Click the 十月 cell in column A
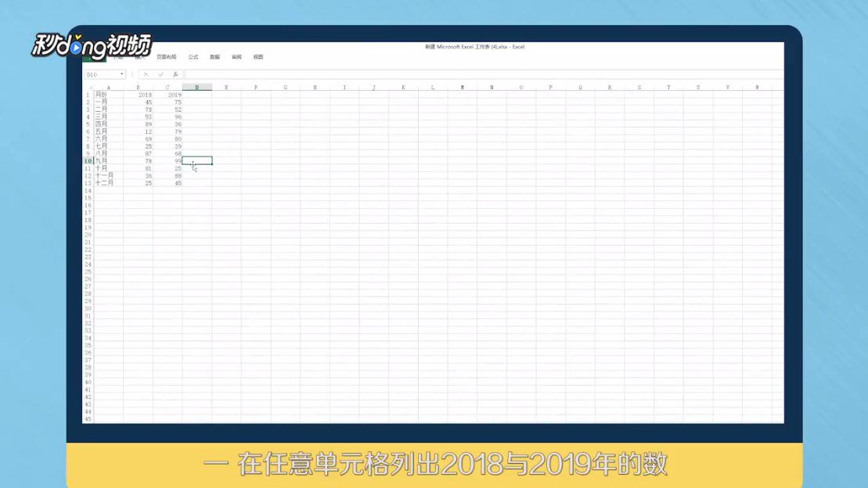868x488 pixels. click(109, 168)
